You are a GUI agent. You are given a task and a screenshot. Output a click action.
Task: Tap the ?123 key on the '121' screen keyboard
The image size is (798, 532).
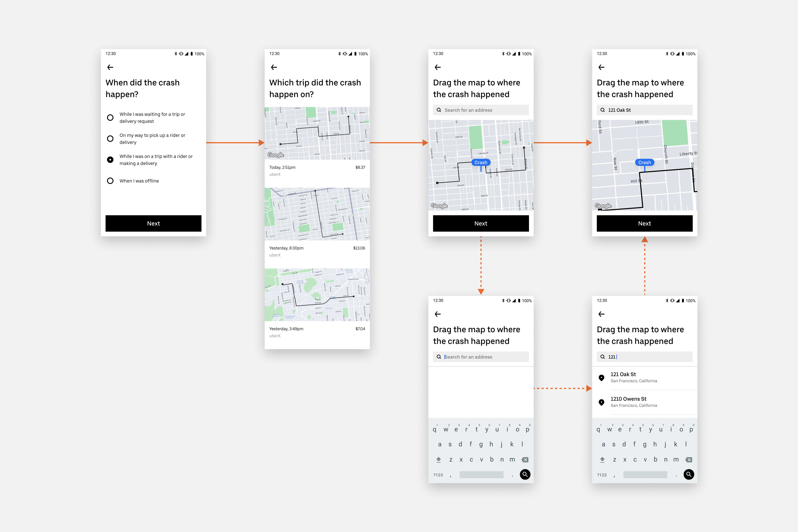[x=602, y=475]
